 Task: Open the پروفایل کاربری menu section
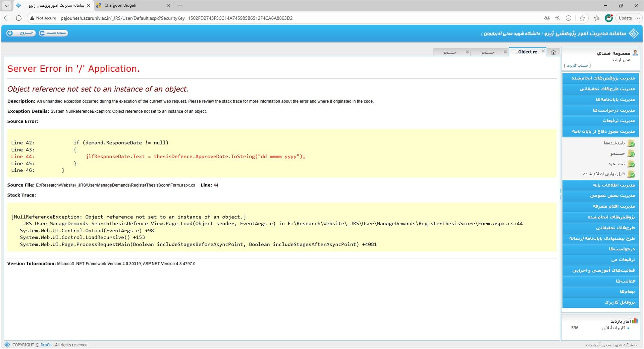coord(600,302)
